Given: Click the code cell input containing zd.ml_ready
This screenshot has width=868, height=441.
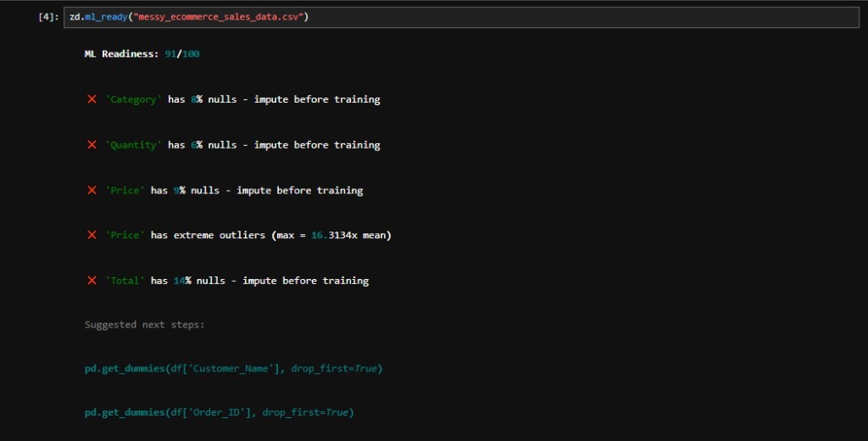Looking at the screenshot, I should (x=461, y=17).
